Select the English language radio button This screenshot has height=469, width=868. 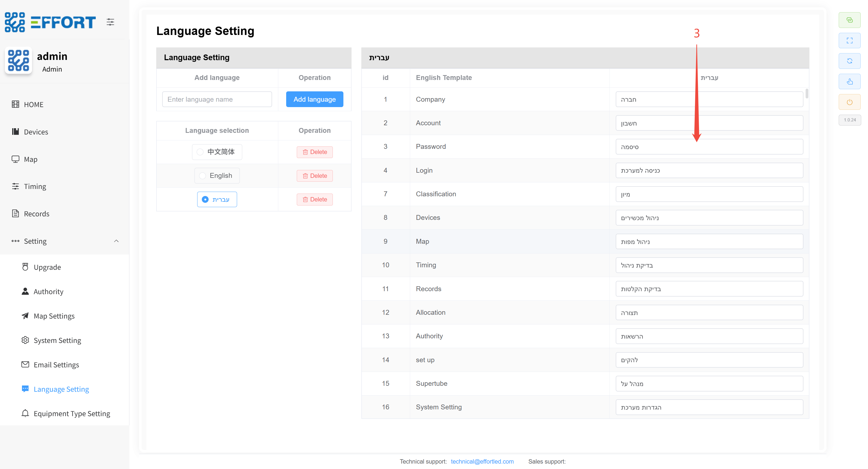(203, 176)
